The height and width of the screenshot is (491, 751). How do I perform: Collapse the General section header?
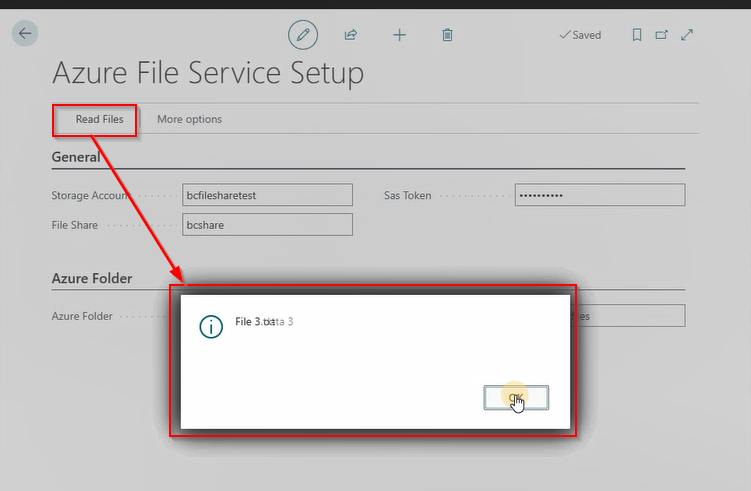coord(76,157)
